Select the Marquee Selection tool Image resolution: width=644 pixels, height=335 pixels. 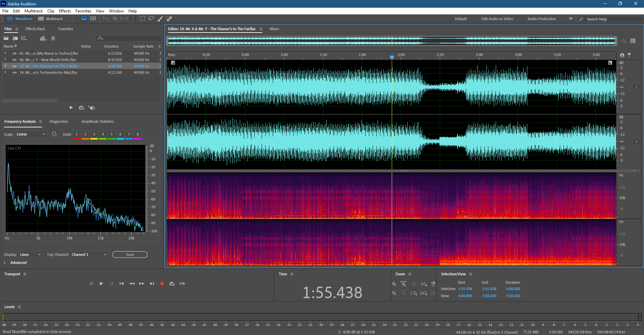143,19
